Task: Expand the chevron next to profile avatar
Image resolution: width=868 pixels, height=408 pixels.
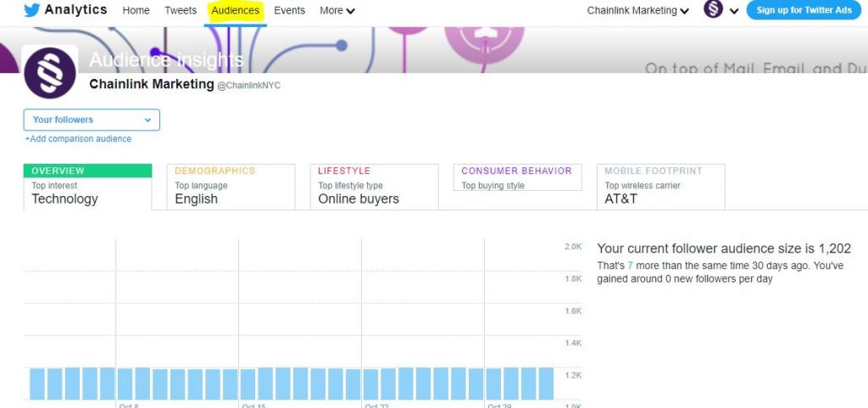Action: [734, 11]
